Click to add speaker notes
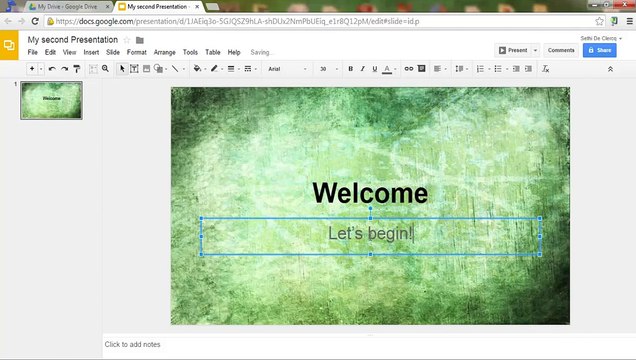 pyautogui.click(x=132, y=344)
